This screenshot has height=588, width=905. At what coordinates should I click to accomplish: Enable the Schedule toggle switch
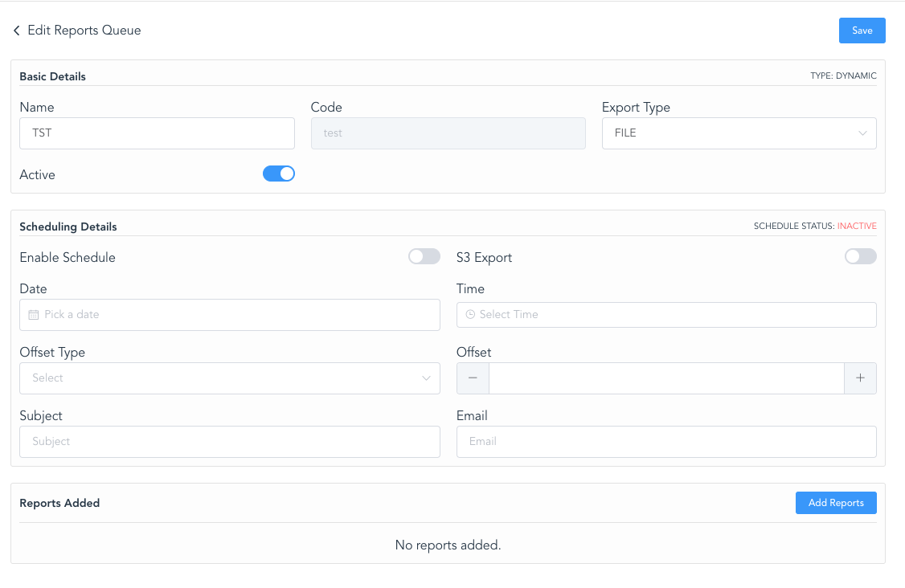coord(424,256)
